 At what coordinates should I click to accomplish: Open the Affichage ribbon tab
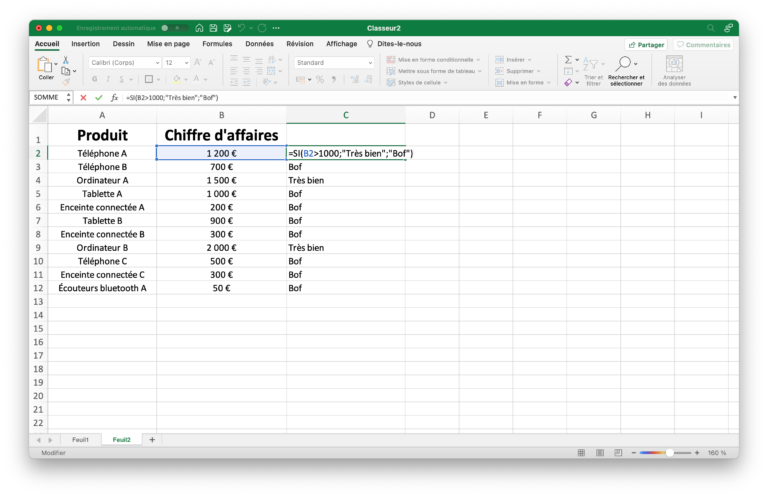[x=342, y=44]
